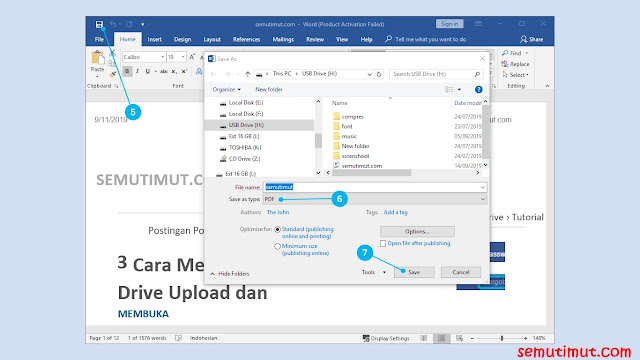The image size is (640, 360).
Task: Click the Add a tag link
Action: (396, 212)
